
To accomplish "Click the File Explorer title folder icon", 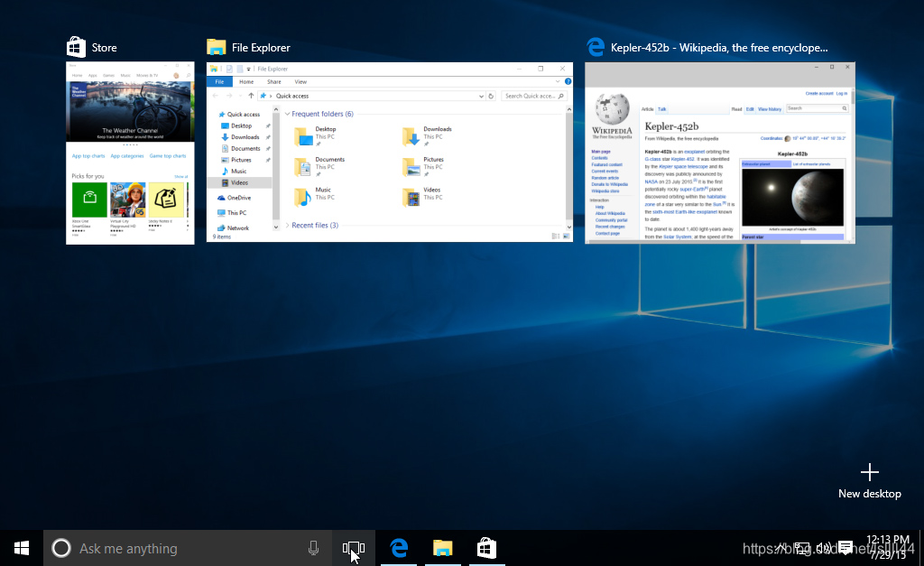I will (x=217, y=47).
